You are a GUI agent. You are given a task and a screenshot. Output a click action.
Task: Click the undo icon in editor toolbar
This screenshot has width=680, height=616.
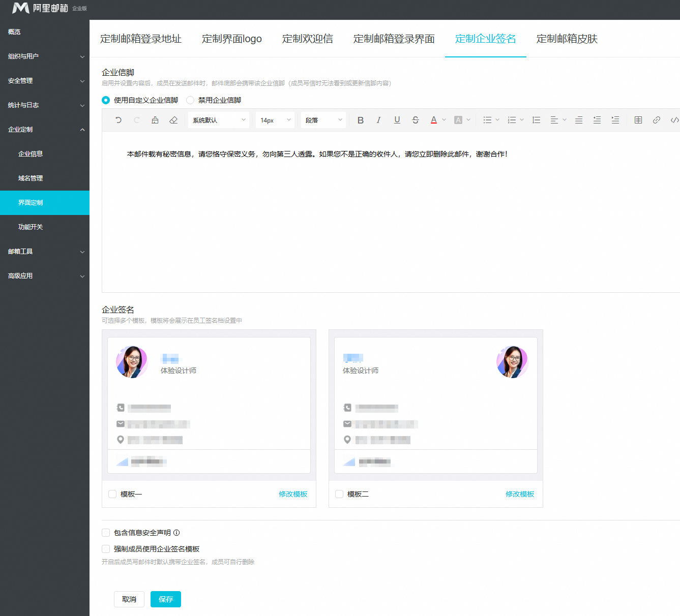(119, 120)
